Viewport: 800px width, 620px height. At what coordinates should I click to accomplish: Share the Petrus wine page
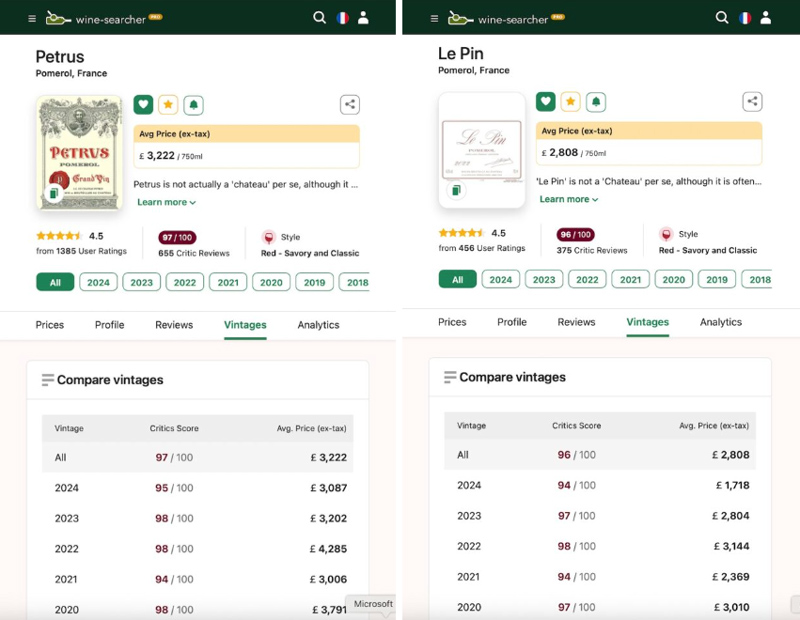coord(350,105)
